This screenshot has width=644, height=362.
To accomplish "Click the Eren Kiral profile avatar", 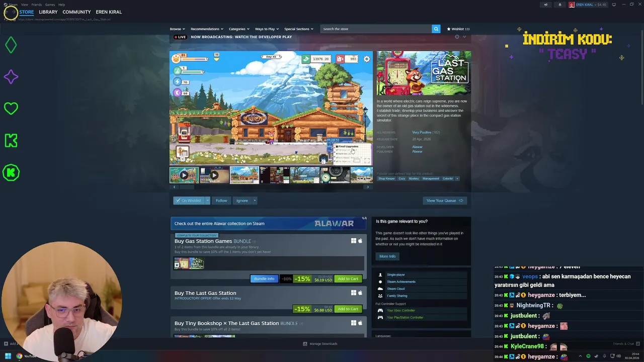I will coord(572,5).
